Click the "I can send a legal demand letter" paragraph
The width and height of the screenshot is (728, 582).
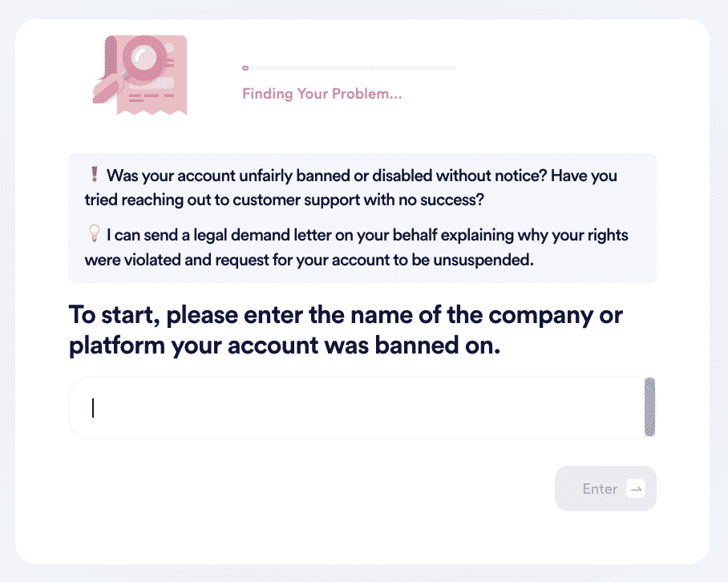click(361, 248)
